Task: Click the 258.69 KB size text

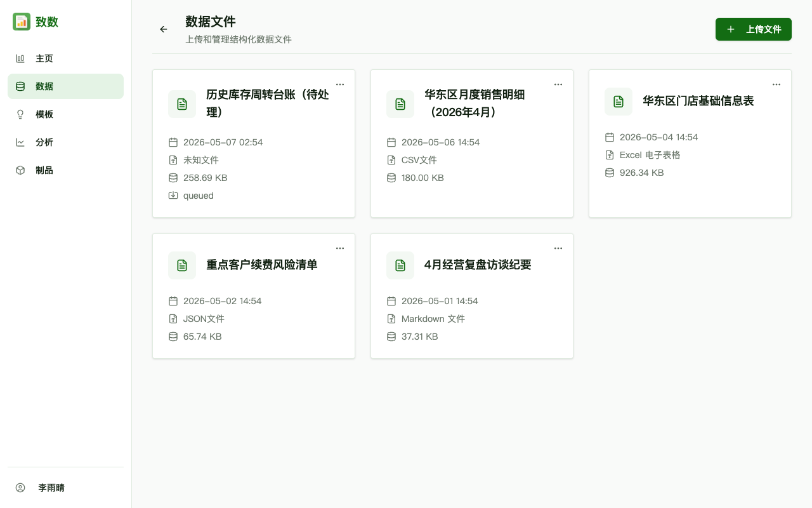Action: (x=206, y=178)
